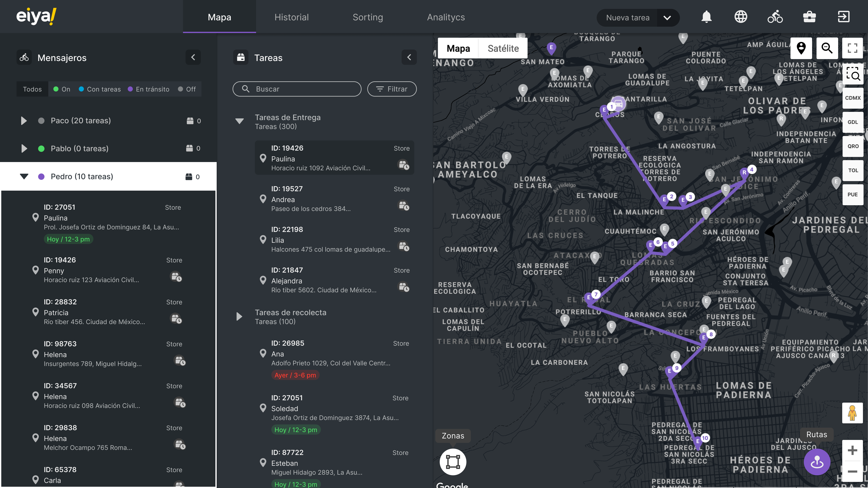The height and width of the screenshot is (488, 868).
Task: Switch to the Mapa tab
Action: click(x=219, y=17)
